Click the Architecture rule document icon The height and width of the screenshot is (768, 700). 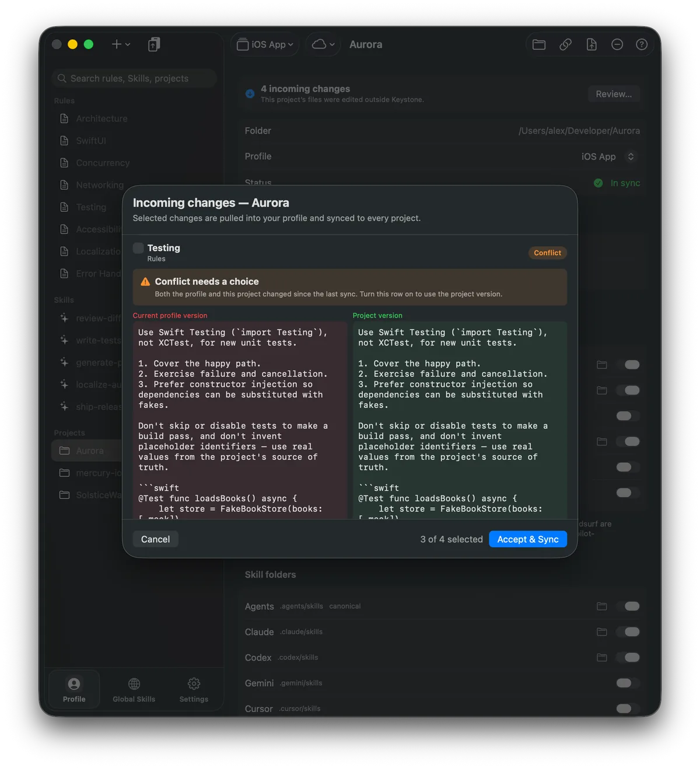pyautogui.click(x=64, y=118)
